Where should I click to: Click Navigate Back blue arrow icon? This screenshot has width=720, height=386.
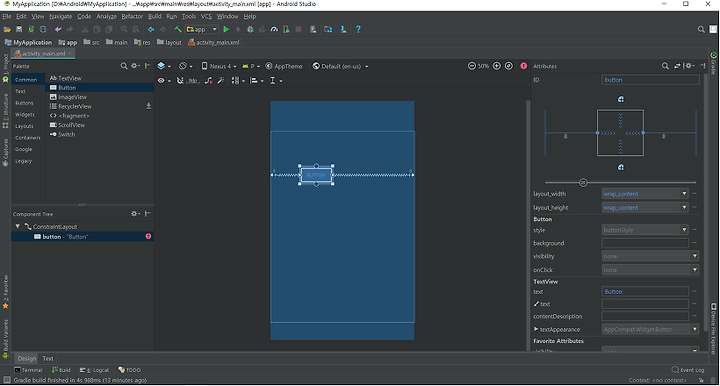[151, 29]
